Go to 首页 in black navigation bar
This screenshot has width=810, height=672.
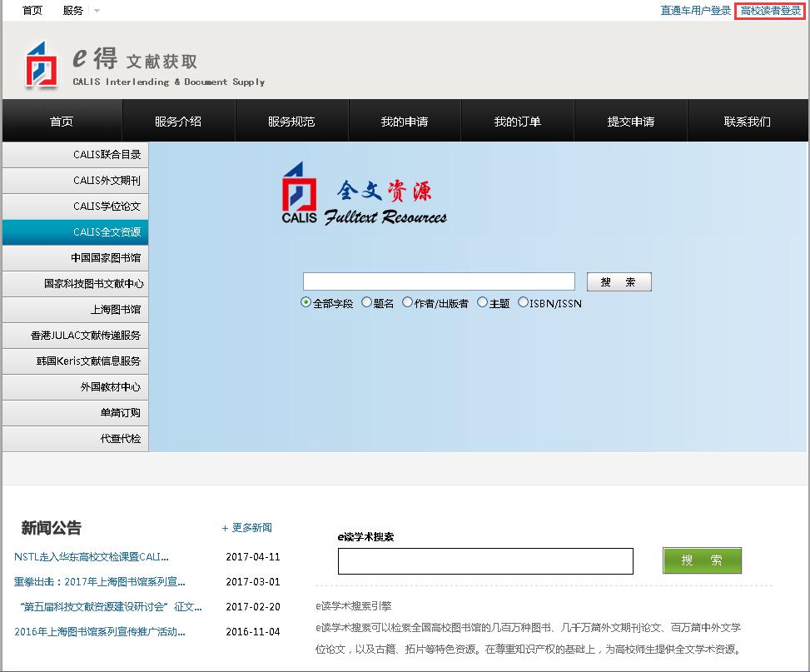[62, 121]
